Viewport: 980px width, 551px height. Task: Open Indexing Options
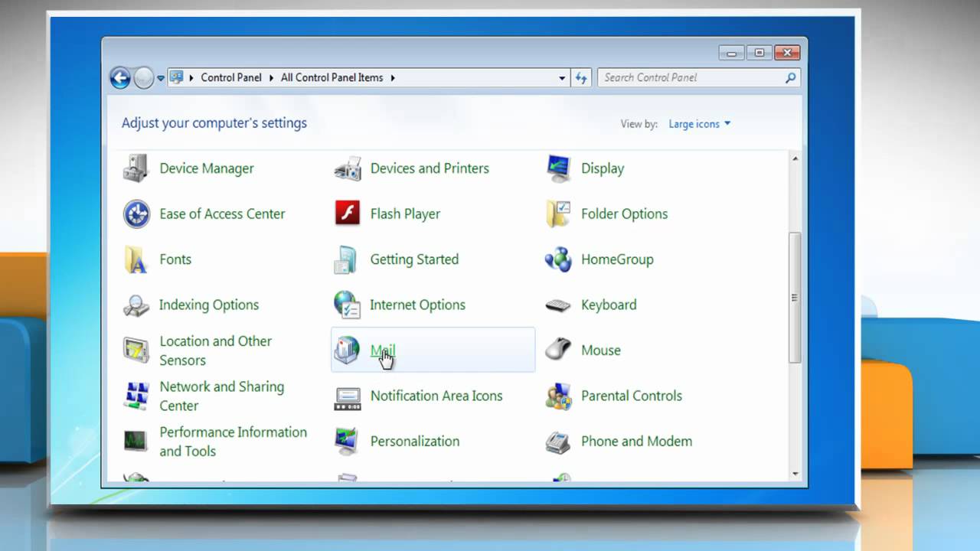[x=208, y=305]
